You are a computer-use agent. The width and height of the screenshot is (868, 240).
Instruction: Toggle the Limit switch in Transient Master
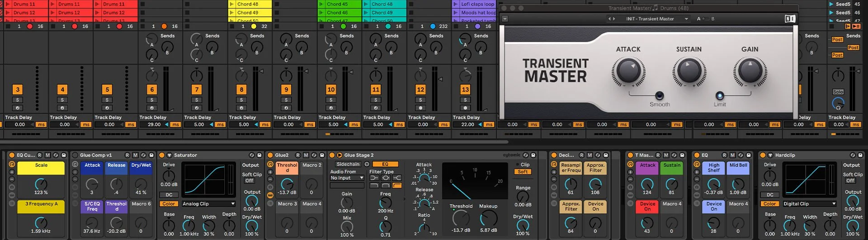pyautogui.click(x=720, y=96)
